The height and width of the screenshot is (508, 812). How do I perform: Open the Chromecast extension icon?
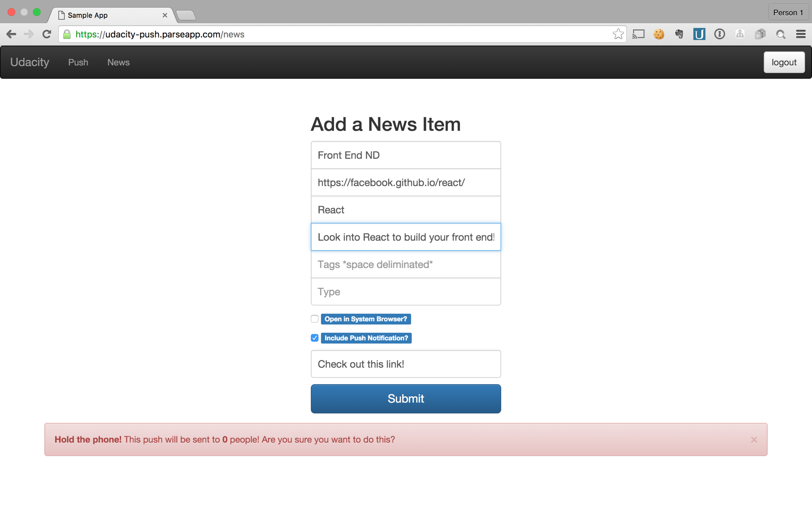coord(639,33)
